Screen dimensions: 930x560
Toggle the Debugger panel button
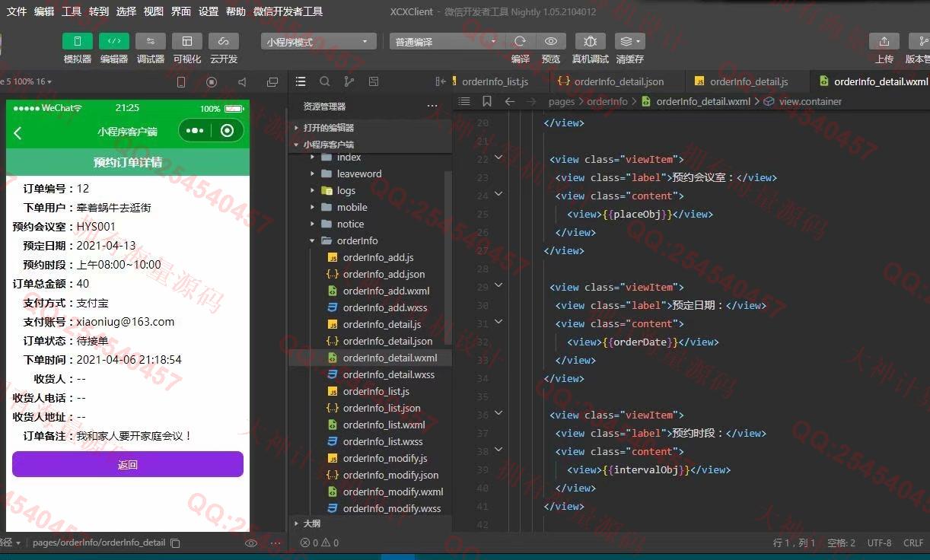pyautogui.click(x=150, y=41)
